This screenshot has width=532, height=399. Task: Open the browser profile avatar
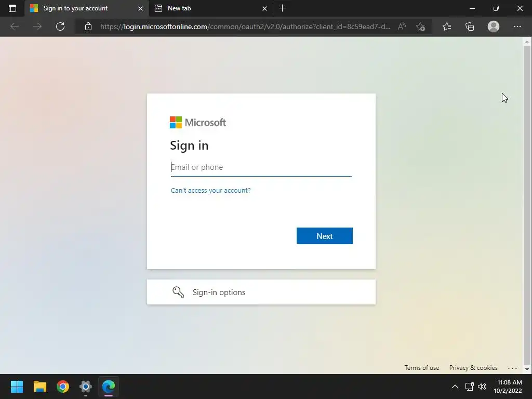(494, 26)
